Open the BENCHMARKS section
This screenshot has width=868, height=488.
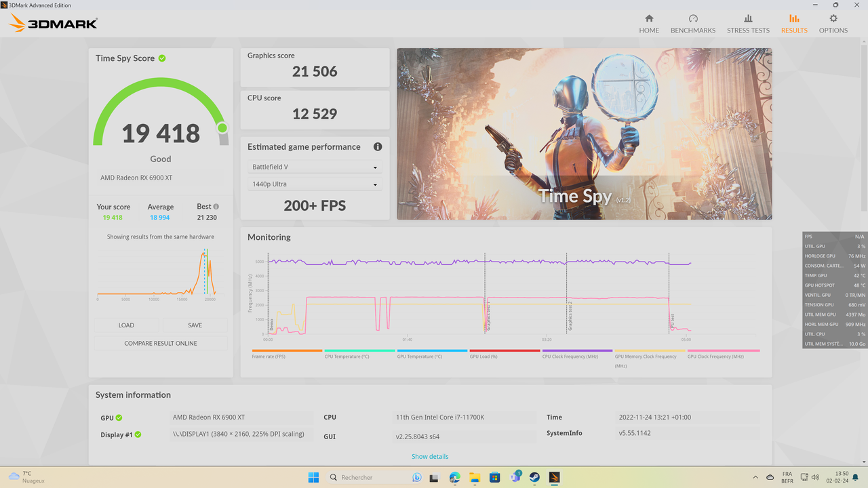coord(693,24)
